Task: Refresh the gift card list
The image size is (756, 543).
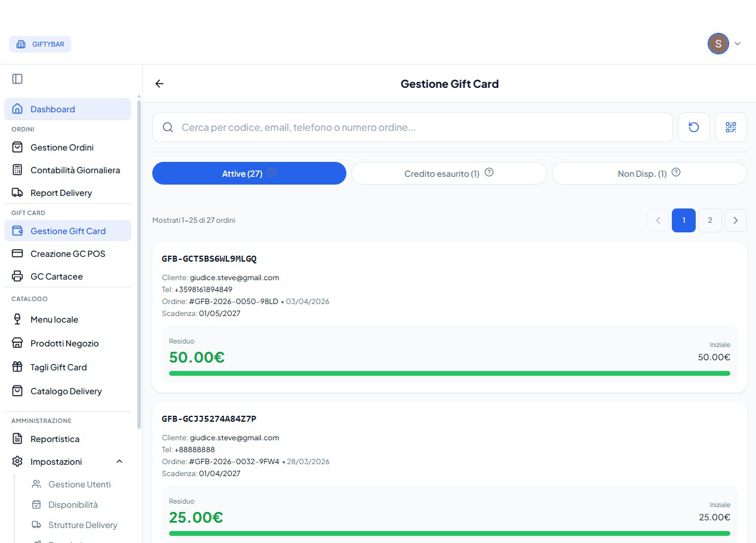Action: click(x=694, y=127)
